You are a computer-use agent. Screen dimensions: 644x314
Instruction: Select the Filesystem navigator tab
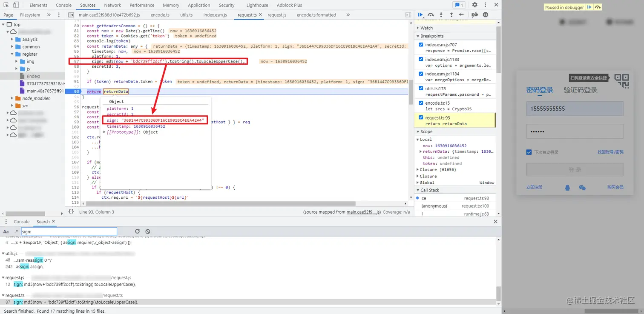(30, 15)
